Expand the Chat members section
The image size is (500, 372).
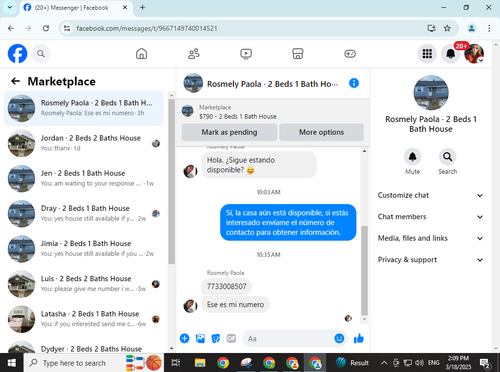[x=430, y=217]
